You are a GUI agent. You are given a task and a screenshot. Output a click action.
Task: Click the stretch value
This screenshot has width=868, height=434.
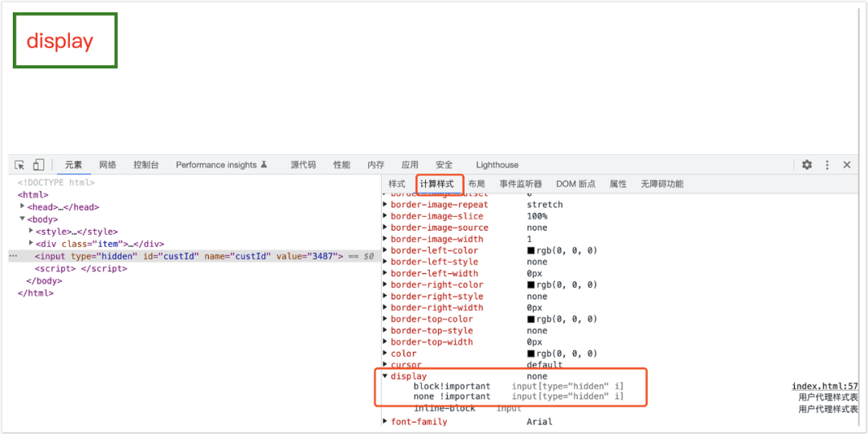click(x=545, y=204)
